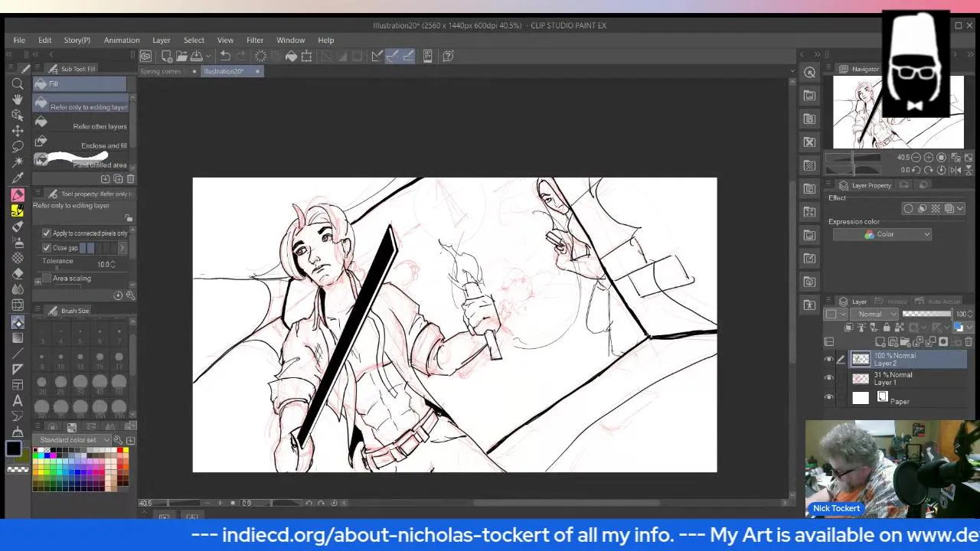The height and width of the screenshot is (551, 980).
Task: Click the help question mark icon
Action: pos(448,56)
